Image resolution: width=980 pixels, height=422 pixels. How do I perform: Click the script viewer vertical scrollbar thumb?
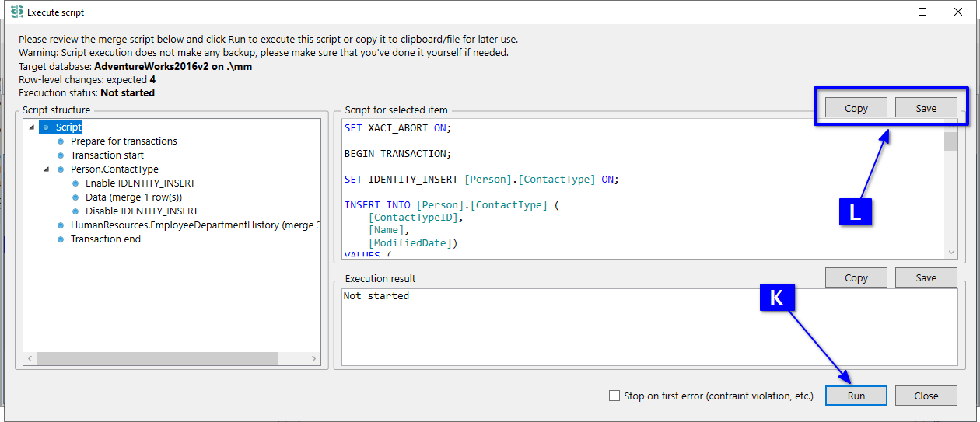click(950, 141)
